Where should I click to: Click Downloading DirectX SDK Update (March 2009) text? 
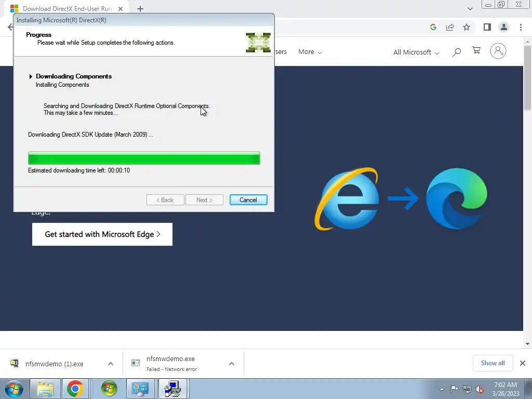[90, 135]
